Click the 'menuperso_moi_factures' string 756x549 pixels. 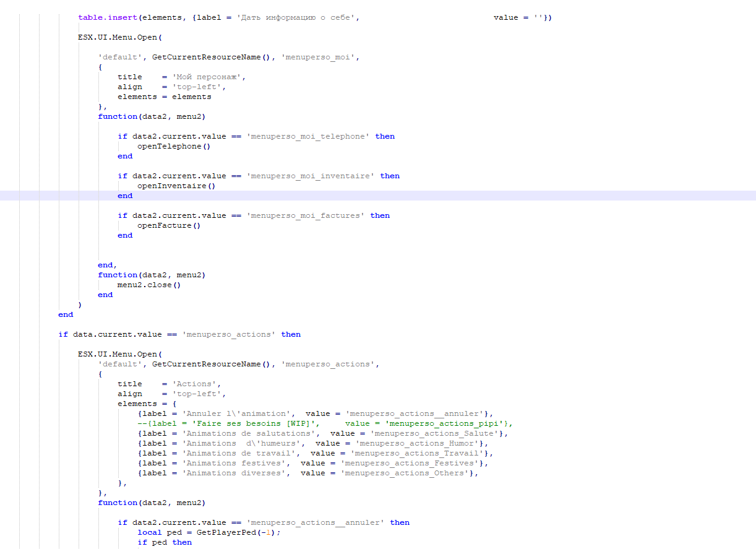point(306,215)
